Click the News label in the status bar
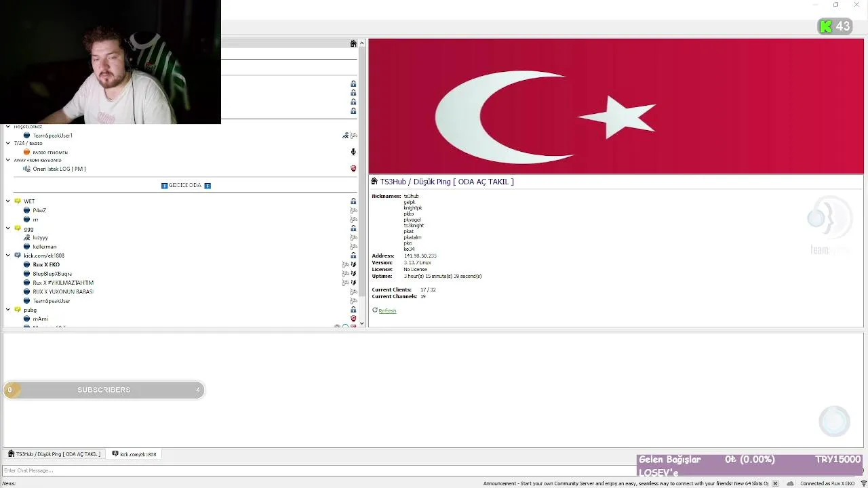 (x=9, y=483)
